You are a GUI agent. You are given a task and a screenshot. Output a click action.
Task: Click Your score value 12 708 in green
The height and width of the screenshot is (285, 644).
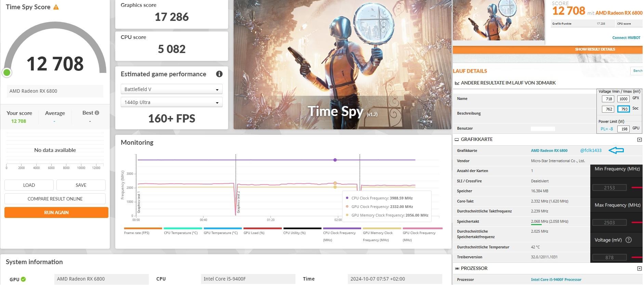[x=18, y=121]
